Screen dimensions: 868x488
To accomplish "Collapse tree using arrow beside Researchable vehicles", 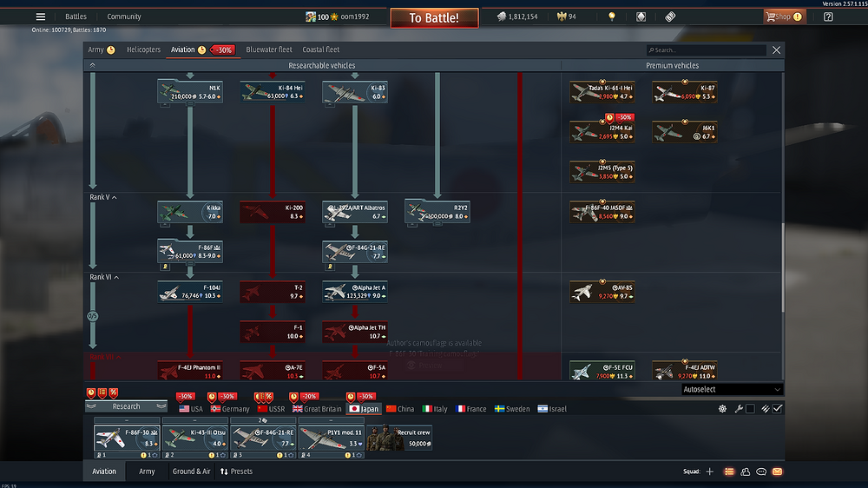I will (93, 65).
